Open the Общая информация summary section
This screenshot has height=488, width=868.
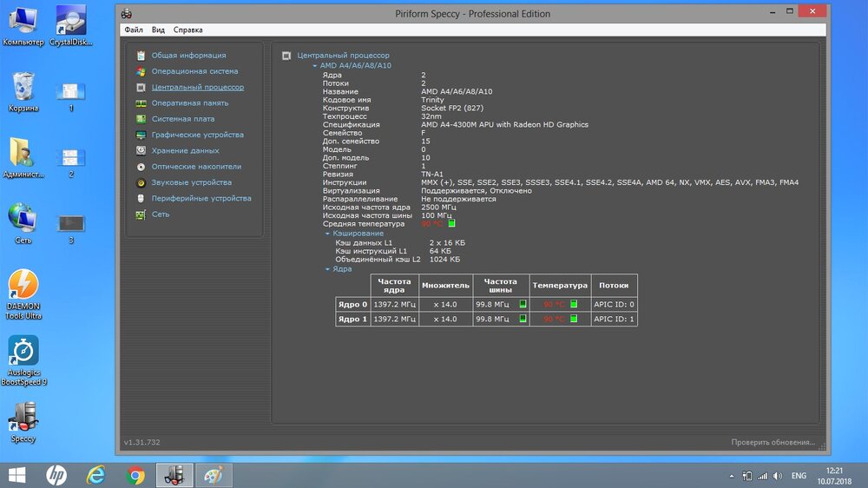pos(187,56)
